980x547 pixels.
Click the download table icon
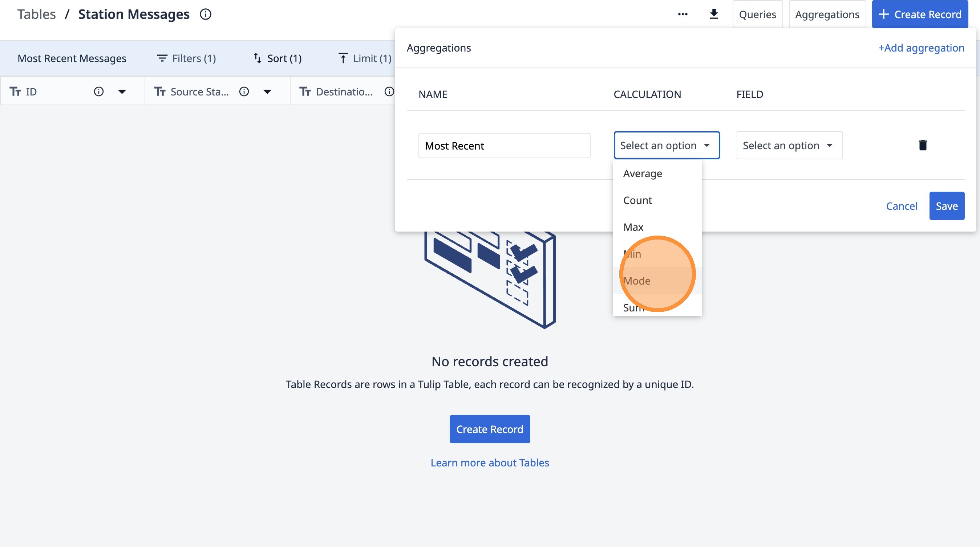tap(714, 15)
